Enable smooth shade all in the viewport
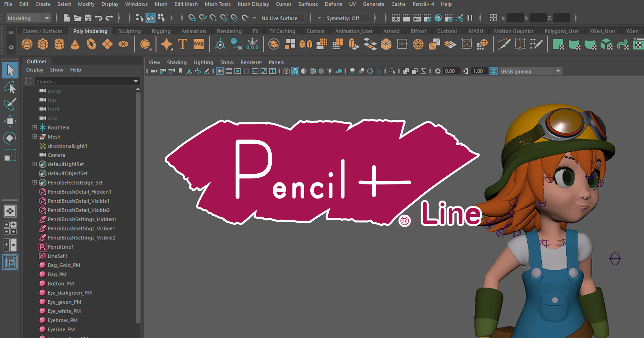Viewport: 644px width, 338px height. coord(295,71)
